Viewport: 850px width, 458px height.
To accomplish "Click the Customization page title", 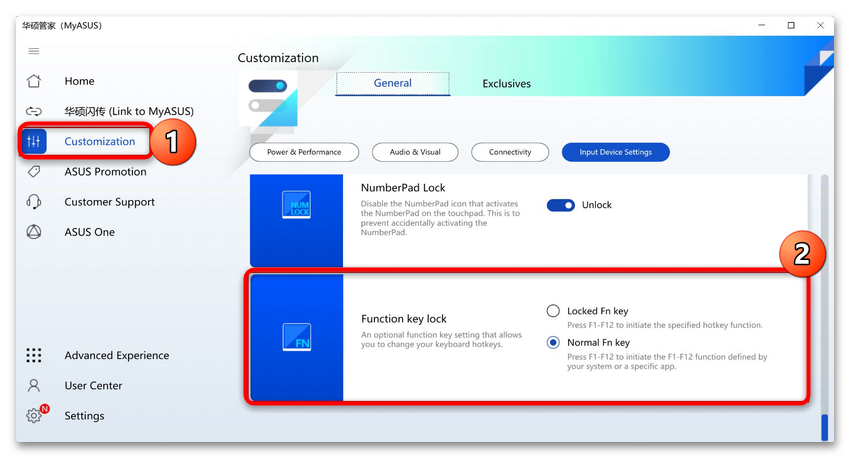I will click(x=278, y=58).
